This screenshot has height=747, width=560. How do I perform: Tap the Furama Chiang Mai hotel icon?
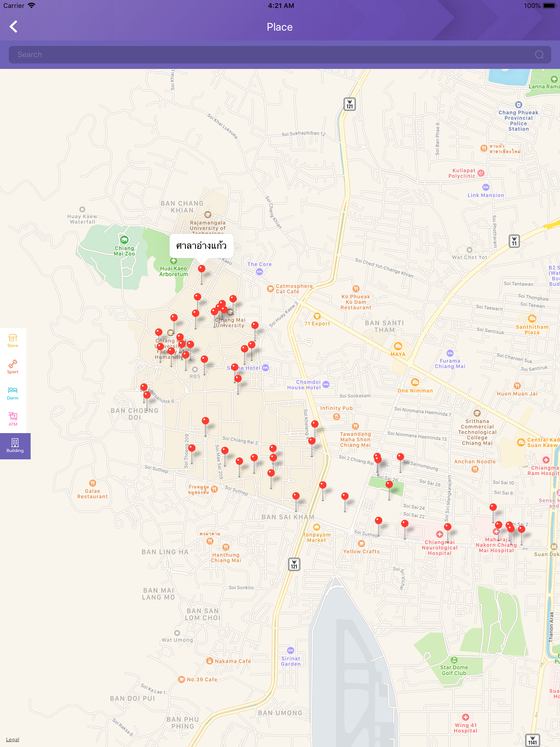pos(450,353)
